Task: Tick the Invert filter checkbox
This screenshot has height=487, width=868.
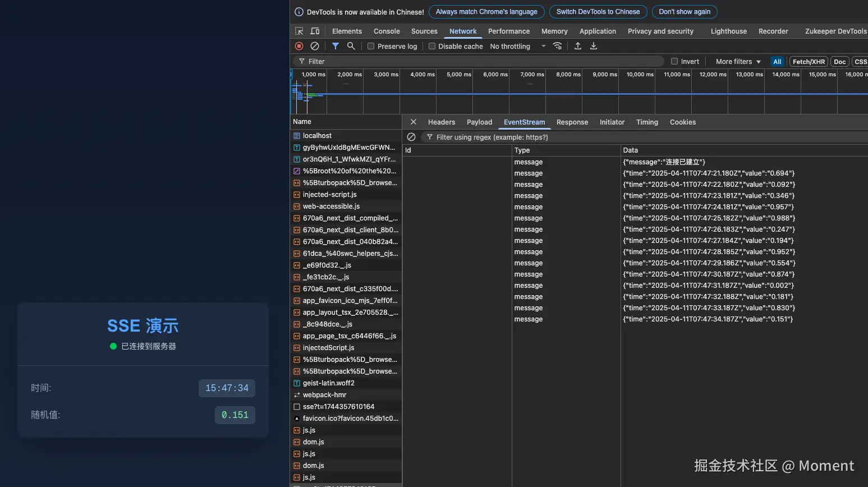Action: 674,62
